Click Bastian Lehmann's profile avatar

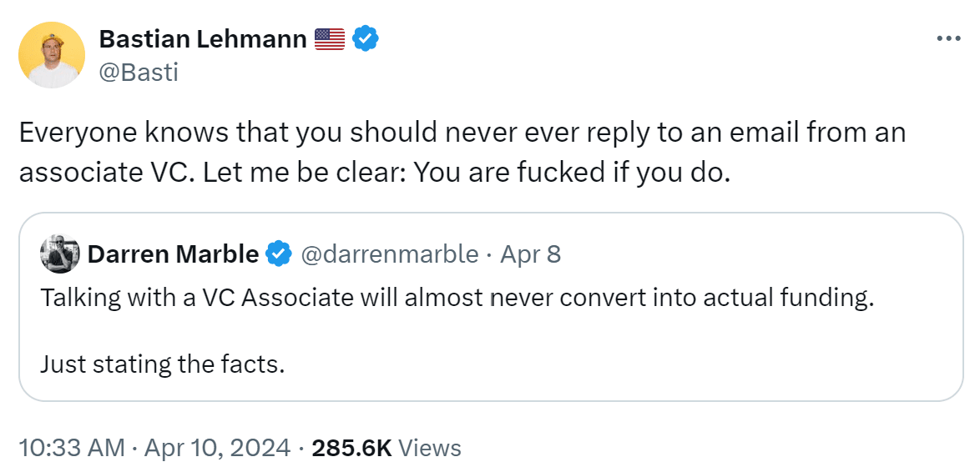click(52, 55)
